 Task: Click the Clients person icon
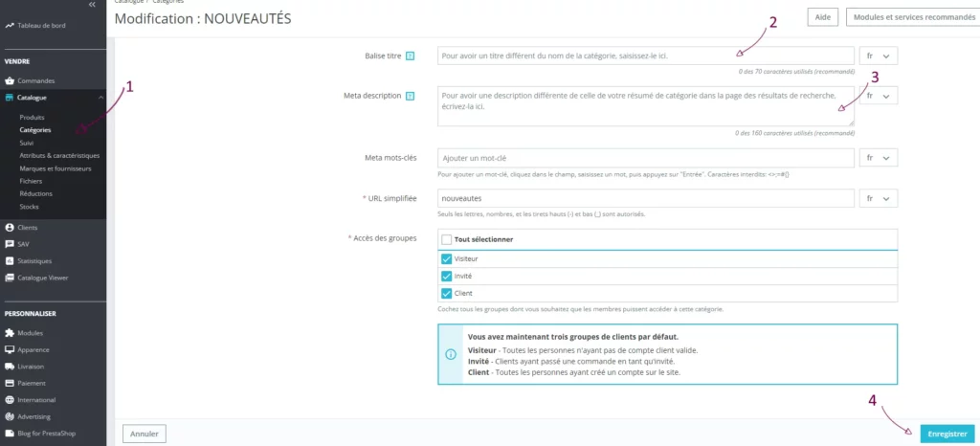(x=10, y=228)
